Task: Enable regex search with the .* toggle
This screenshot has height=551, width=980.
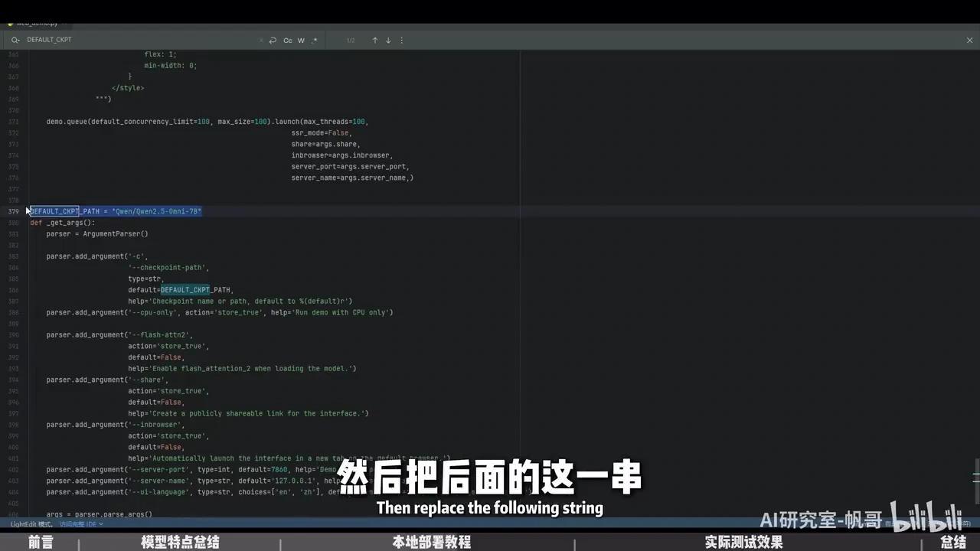Action: [x=314, y=40]
